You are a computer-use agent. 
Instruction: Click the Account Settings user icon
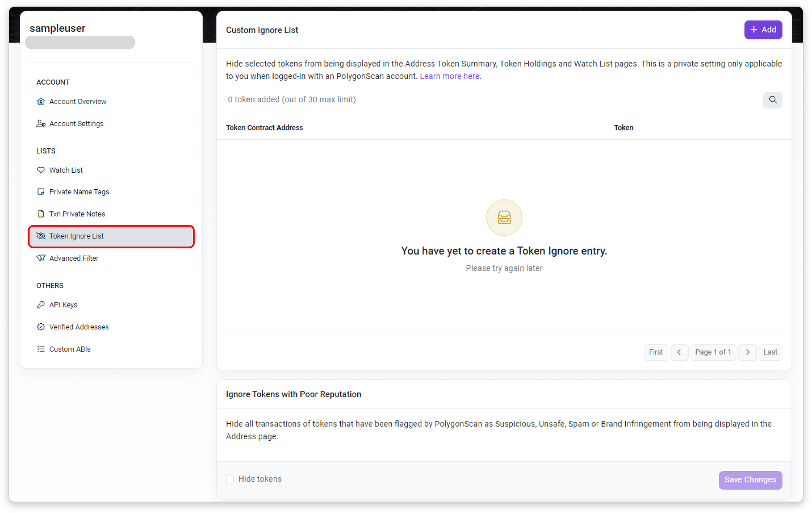(x=41, y=123)
